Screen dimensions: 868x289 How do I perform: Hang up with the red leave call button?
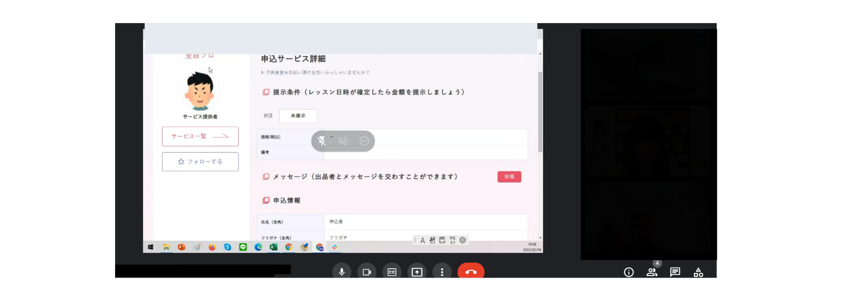(470, 272)
